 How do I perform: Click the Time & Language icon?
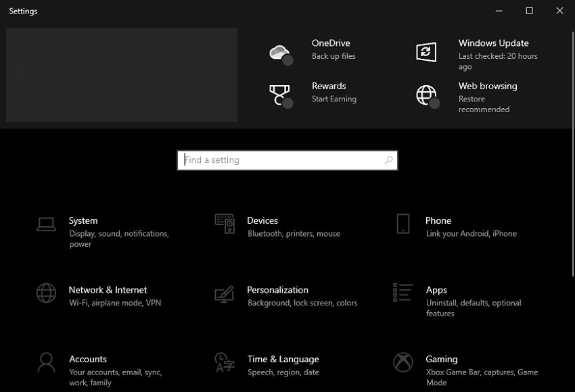(x=225, y=362)
